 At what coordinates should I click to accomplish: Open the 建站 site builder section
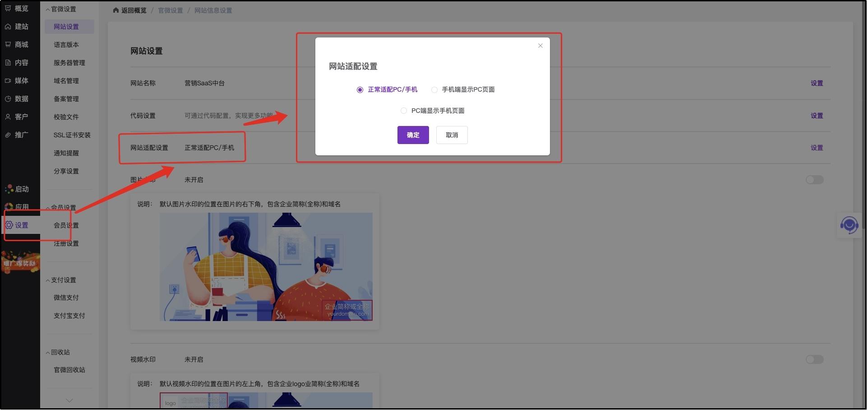(17, 27)
